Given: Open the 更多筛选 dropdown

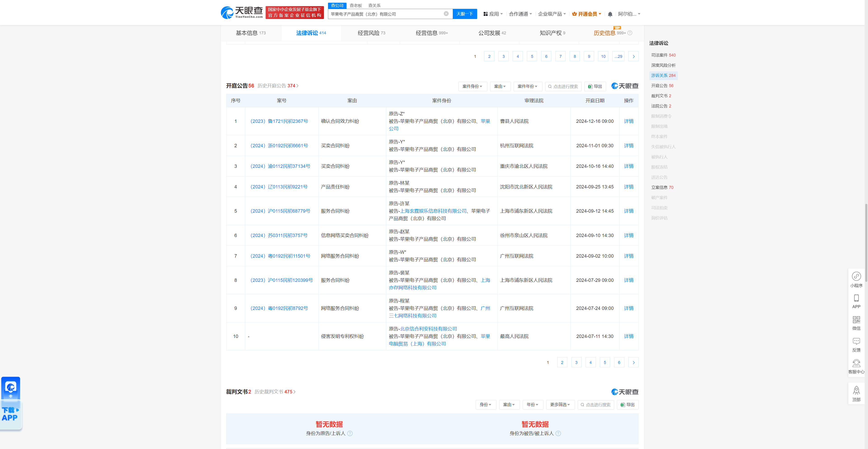Looking at the screenshot, I should tap(560, 405).
